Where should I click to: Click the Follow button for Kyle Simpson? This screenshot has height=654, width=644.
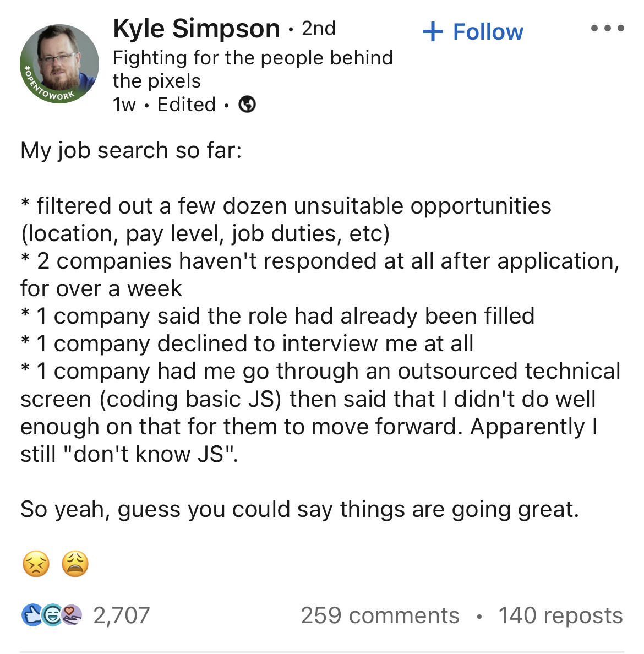click(473, 32)
